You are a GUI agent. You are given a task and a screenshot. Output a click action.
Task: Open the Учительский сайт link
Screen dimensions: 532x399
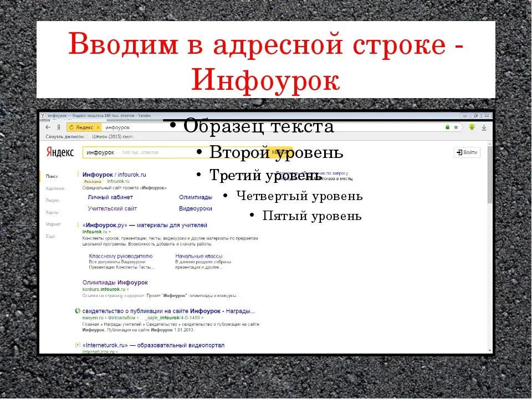112,209
